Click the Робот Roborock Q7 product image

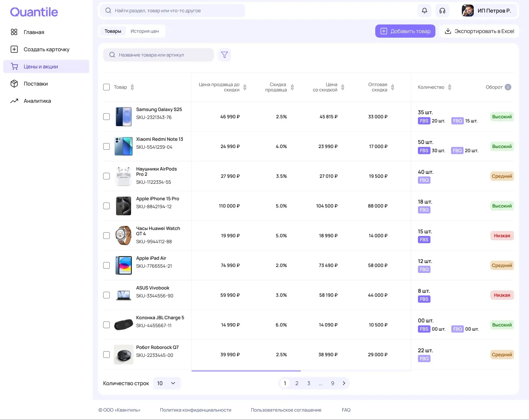(x=124, y=355)
